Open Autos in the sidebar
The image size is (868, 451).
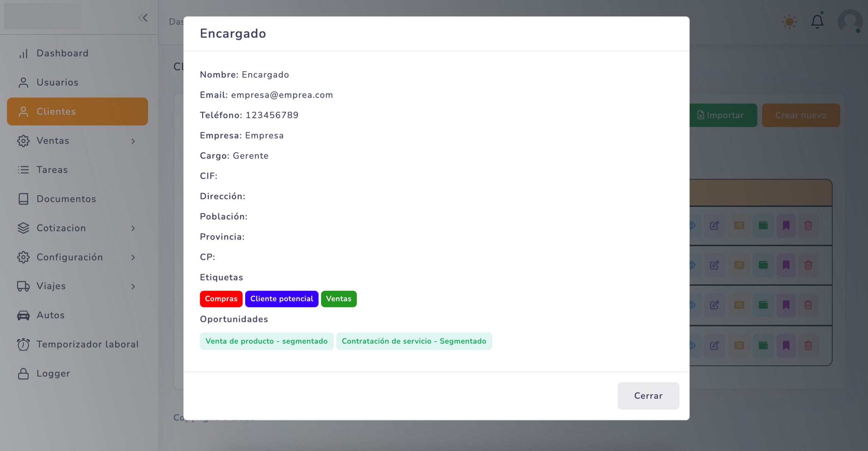[77, 315]
